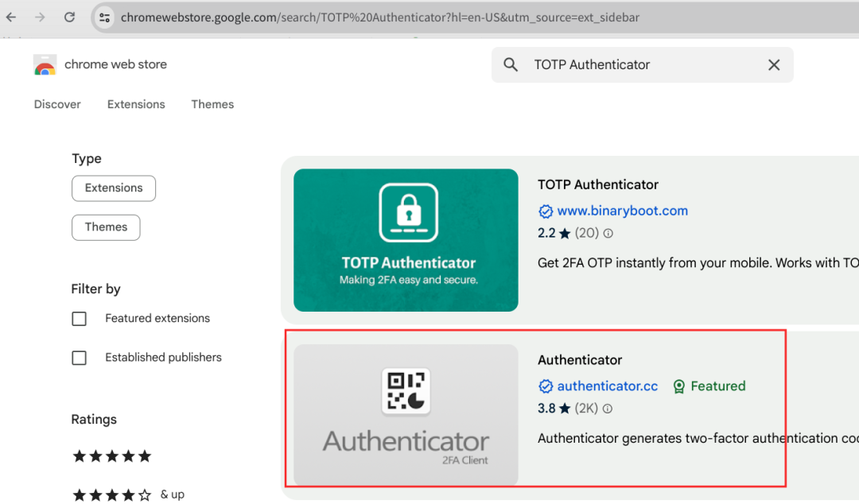Select four stars & up rating
This screenshot has width=859, height=504.
[x=112, y=495]
